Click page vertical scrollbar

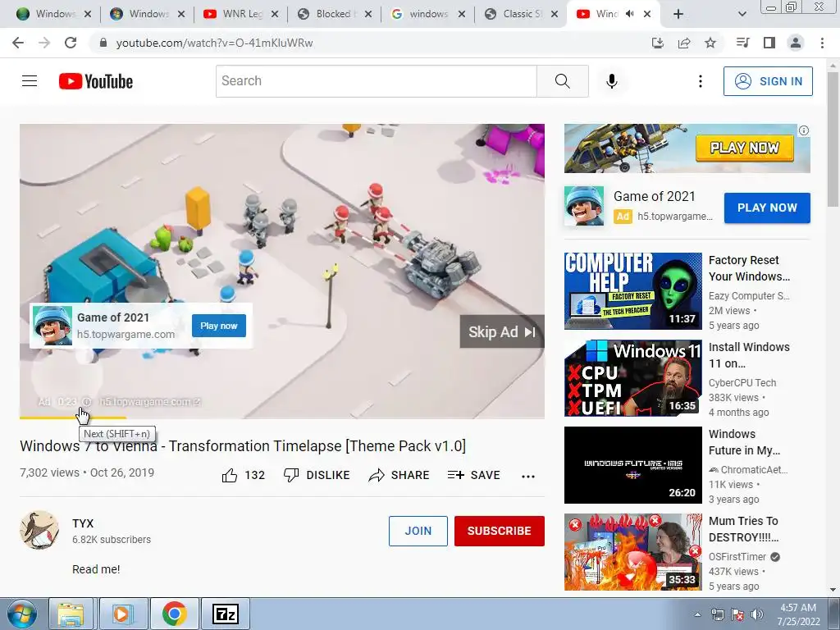833,139
